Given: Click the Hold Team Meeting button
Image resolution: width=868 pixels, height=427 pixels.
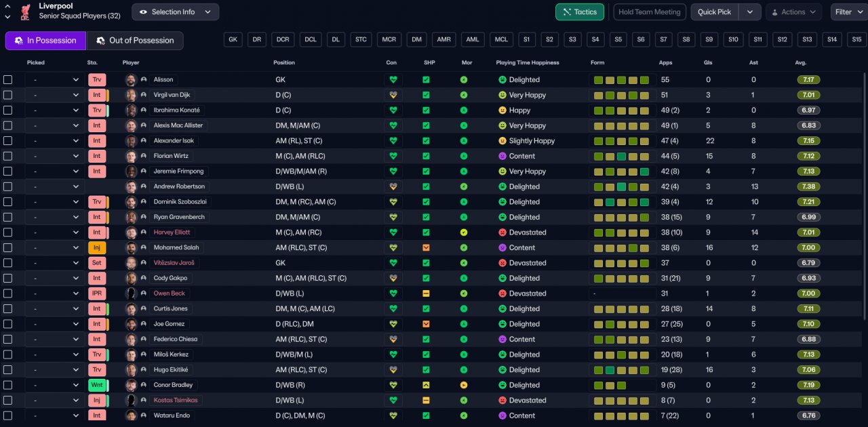Looking at the screenshot, I should pyautogui.click(x=650, y=12).
